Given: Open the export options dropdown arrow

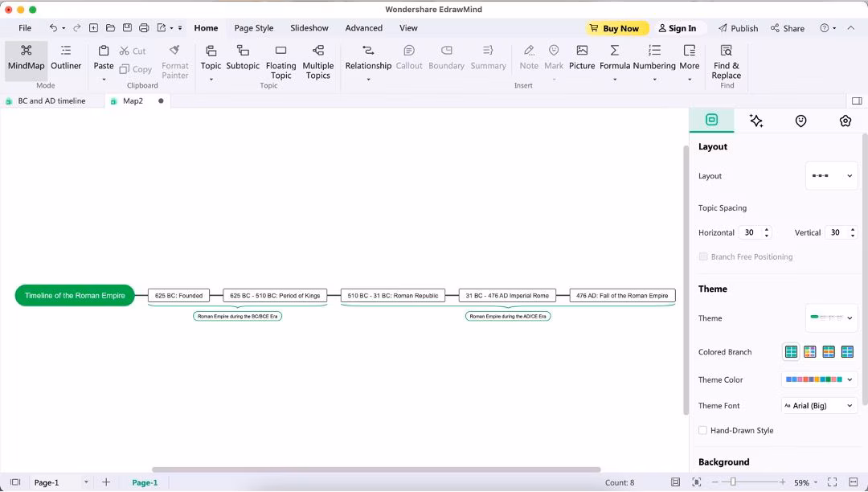Looking at the screenshot, I should click(172, 27).
